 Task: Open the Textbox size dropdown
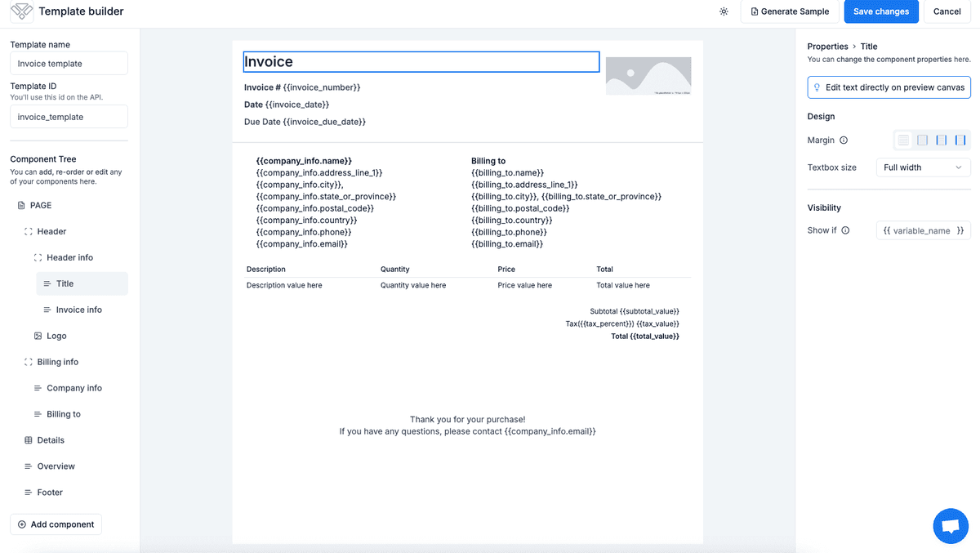click(x=923, y=167)
